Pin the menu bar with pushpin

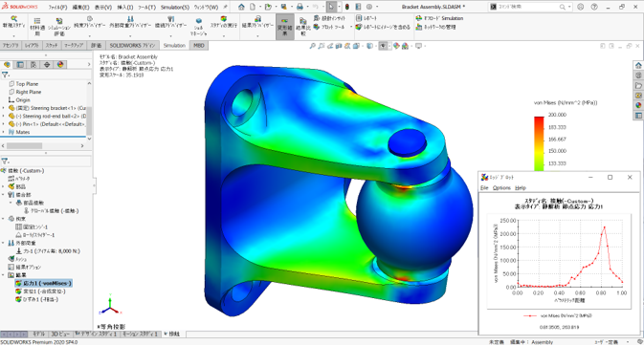[x=226, y=7]
